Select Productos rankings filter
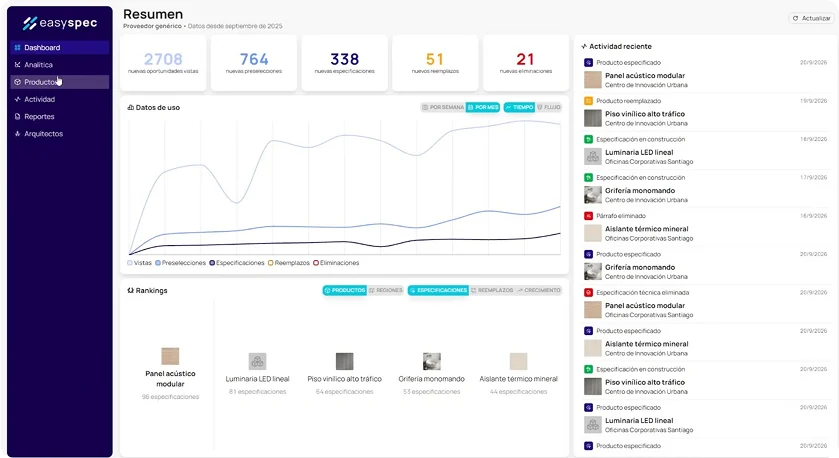Image resolution: width=839 pixels, height=458 pixels. (345, 291)
